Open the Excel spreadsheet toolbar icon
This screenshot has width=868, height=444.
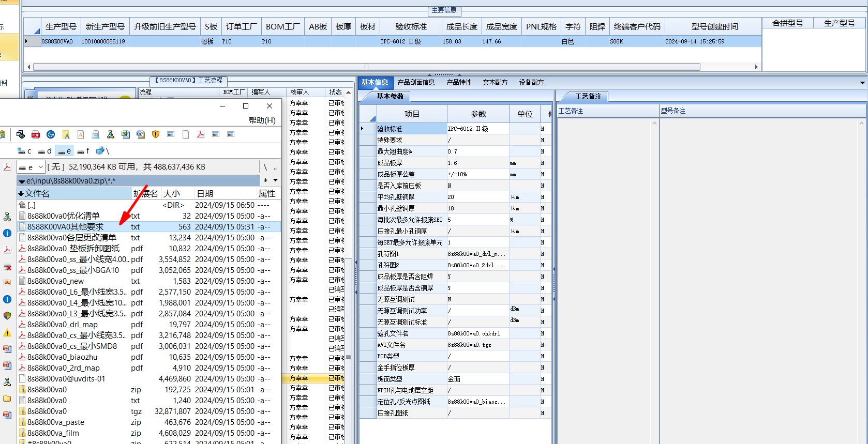(x=126, y=134)
